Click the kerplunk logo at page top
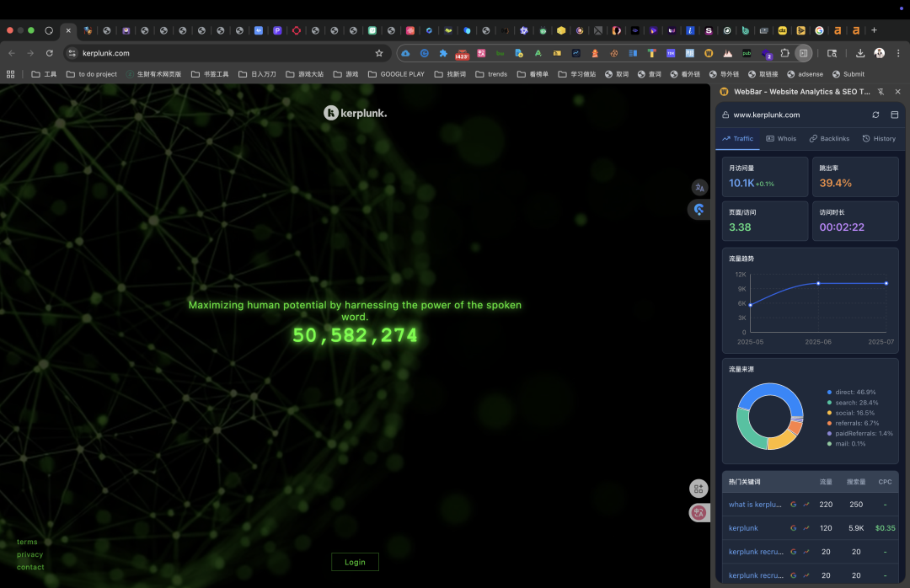910x588 pixels. pyautogui.click(x=356, y=113)
